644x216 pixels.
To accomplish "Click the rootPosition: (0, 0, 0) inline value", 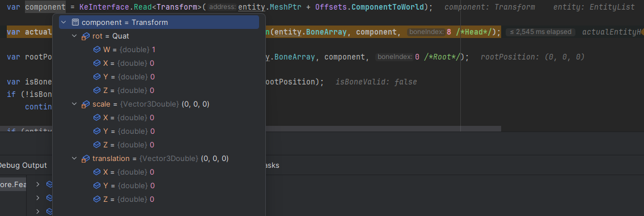I will point(532,57).
